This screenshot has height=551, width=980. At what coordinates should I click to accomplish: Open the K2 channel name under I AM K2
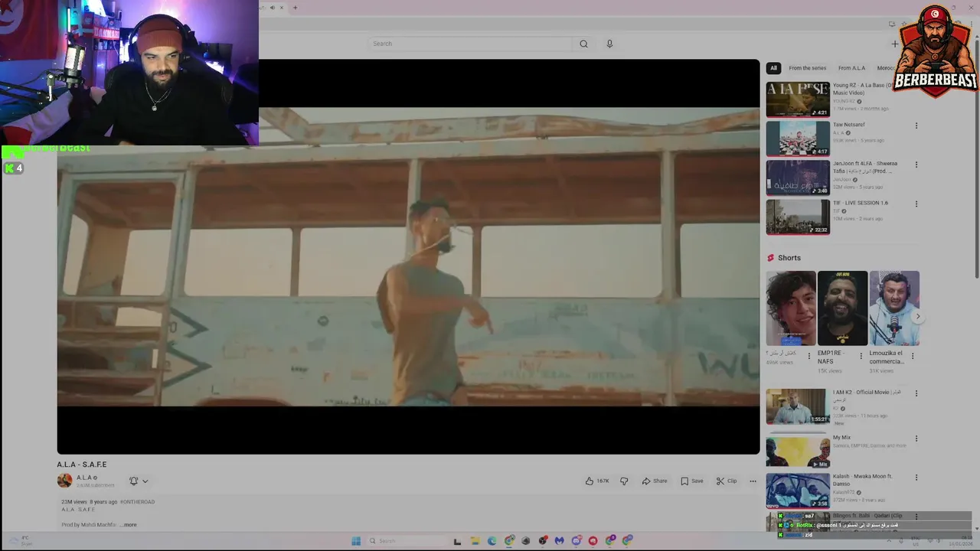point(836,409)
